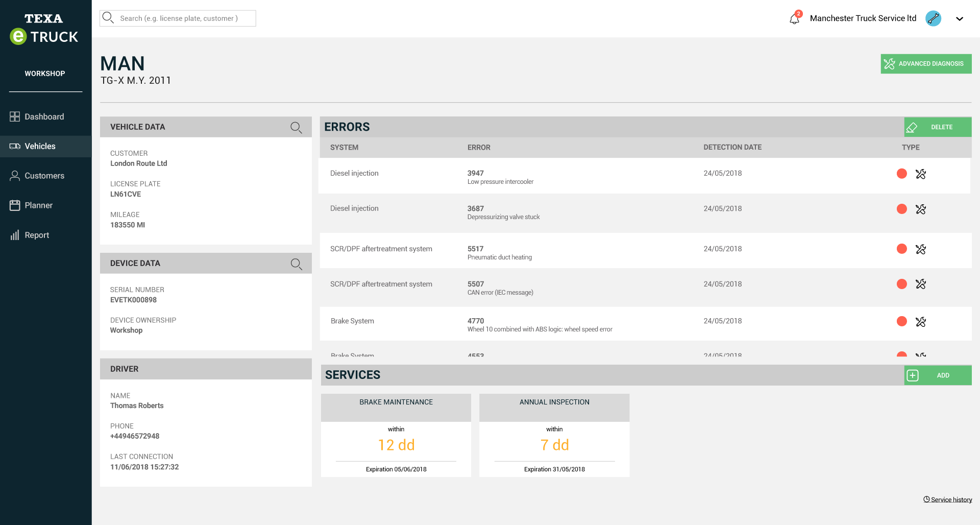Click the red status dot for error 3687
The image size is (980, 525).
point(902,209)
